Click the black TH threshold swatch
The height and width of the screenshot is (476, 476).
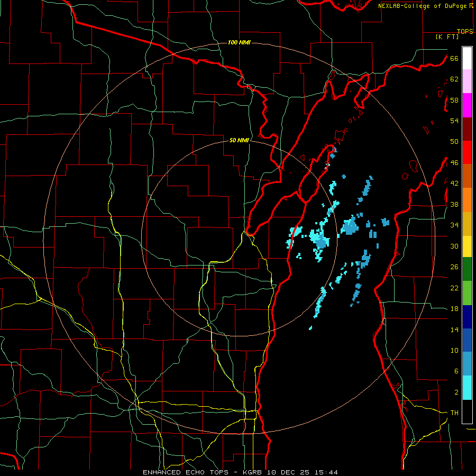coord(467,411)
